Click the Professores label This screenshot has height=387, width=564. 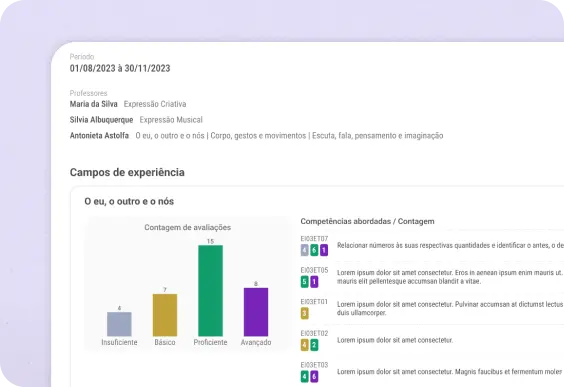[x=88, y=93]
